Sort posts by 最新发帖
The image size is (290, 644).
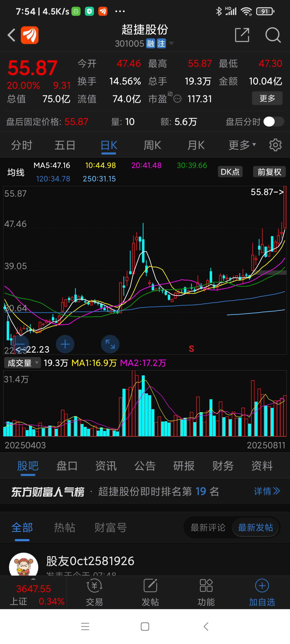click(x=255, y=528)
